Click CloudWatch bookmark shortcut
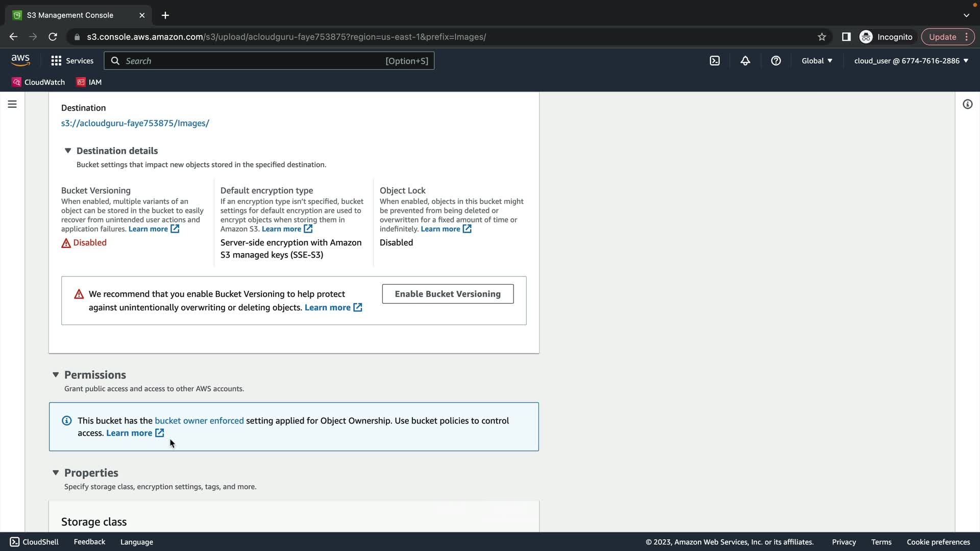This screenshot has height=551, width=980. point(39,82)
